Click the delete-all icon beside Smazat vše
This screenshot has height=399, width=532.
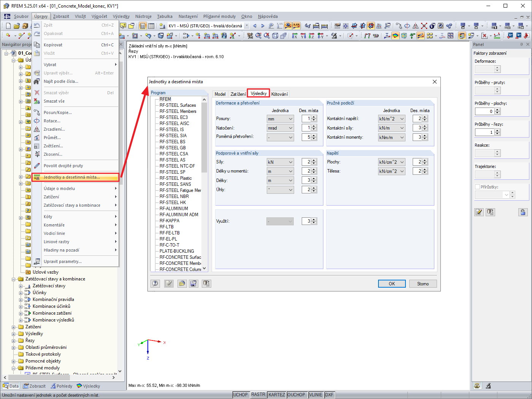37,101
